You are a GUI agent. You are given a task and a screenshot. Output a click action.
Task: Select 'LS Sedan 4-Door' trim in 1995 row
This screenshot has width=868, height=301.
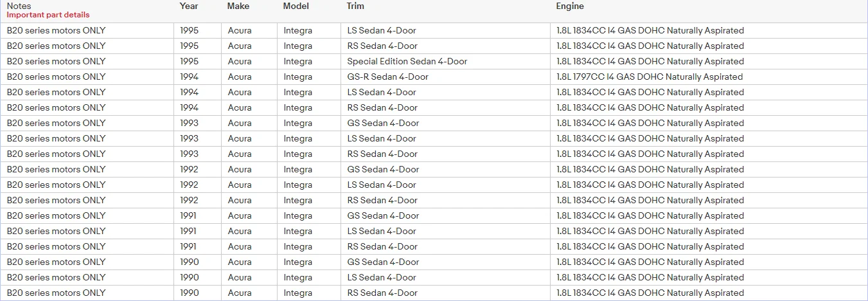(x=382, y=30)
